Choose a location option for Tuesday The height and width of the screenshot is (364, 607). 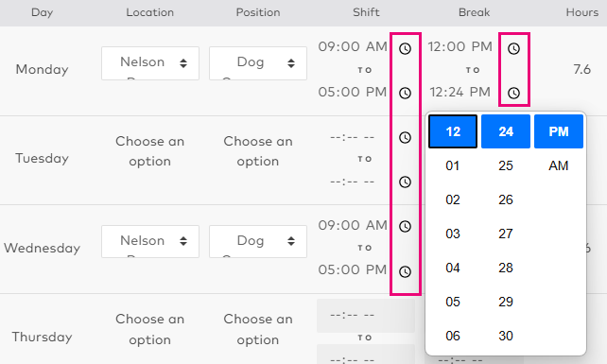pos(149,151)
